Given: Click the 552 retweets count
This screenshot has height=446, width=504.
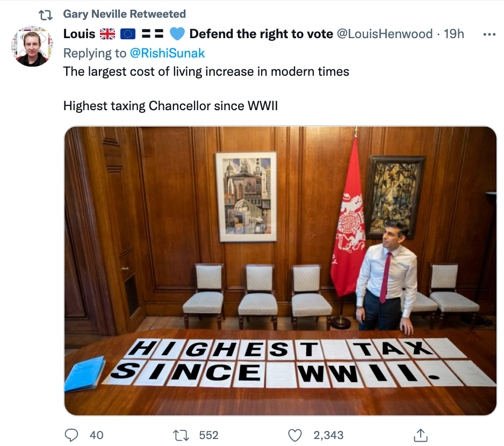Looking at the screenshot, I should pos(208,435).
